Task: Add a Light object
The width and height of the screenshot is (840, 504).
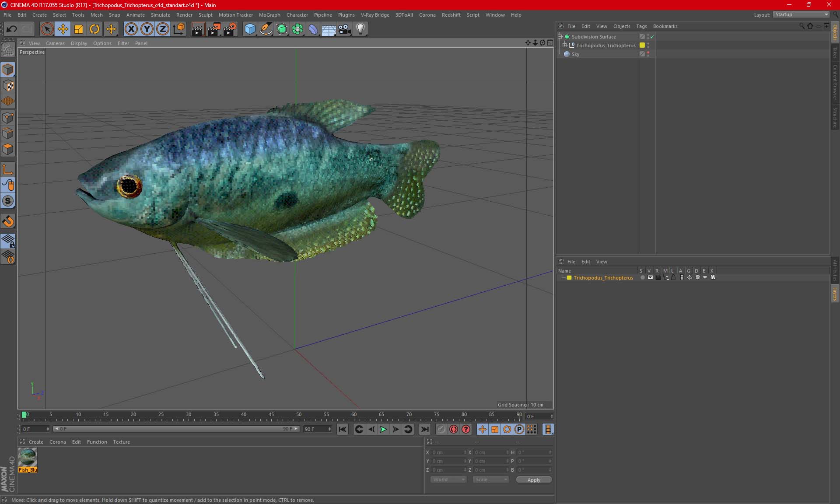Action: 360,29
